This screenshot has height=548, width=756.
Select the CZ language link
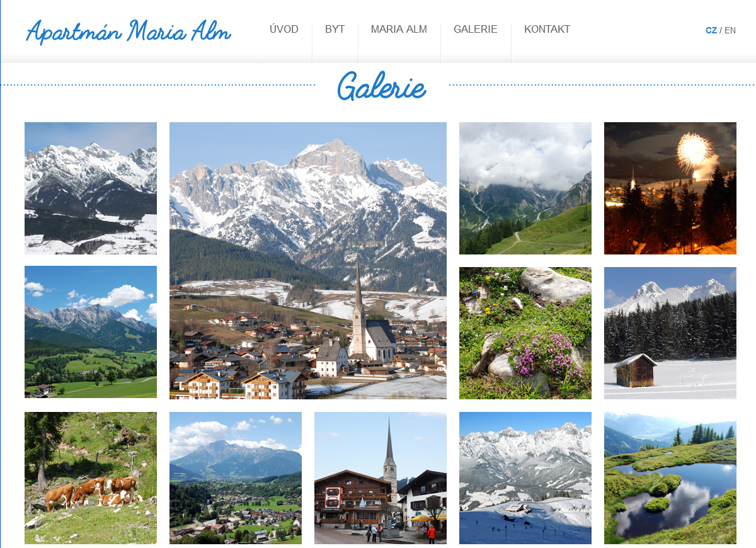[711, 30]
